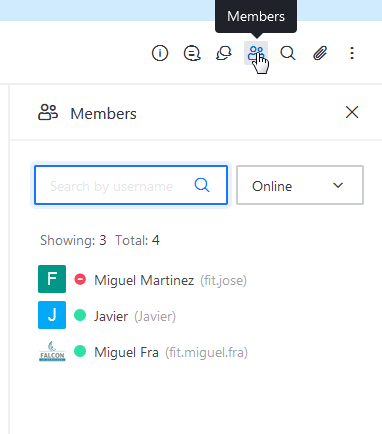Close the Members panel
Screen dimensions: 382x434
tap(352, 112)
